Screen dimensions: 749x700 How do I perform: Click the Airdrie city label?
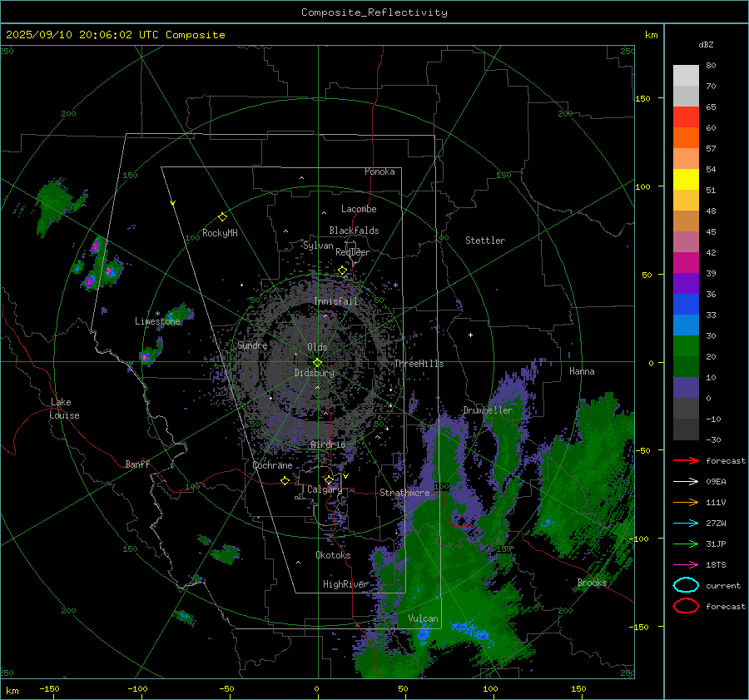tap(328, 444)
